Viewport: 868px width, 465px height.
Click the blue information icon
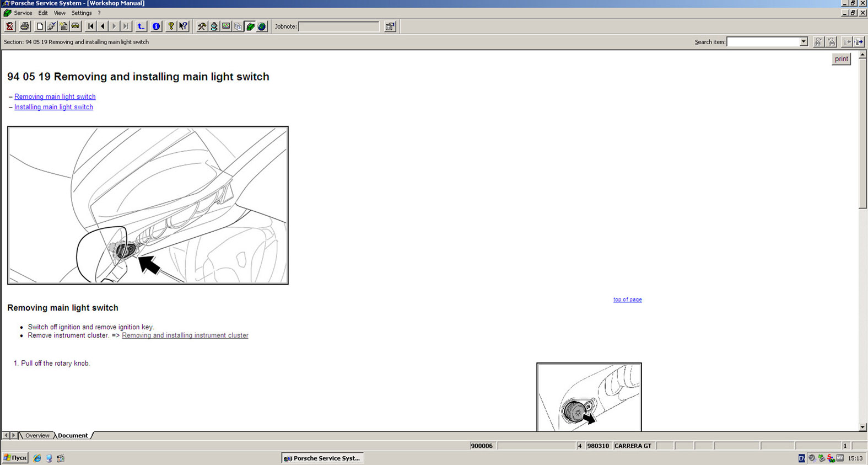coord(156,26)
